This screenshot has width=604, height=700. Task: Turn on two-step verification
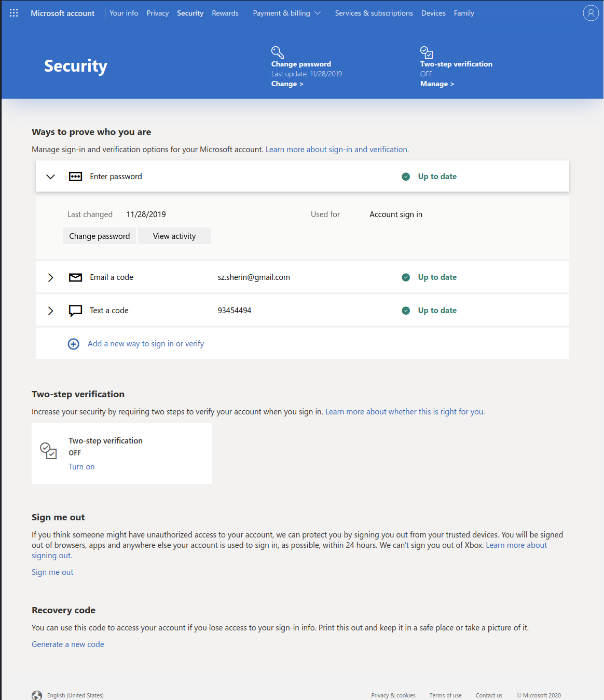coord(81,467)
